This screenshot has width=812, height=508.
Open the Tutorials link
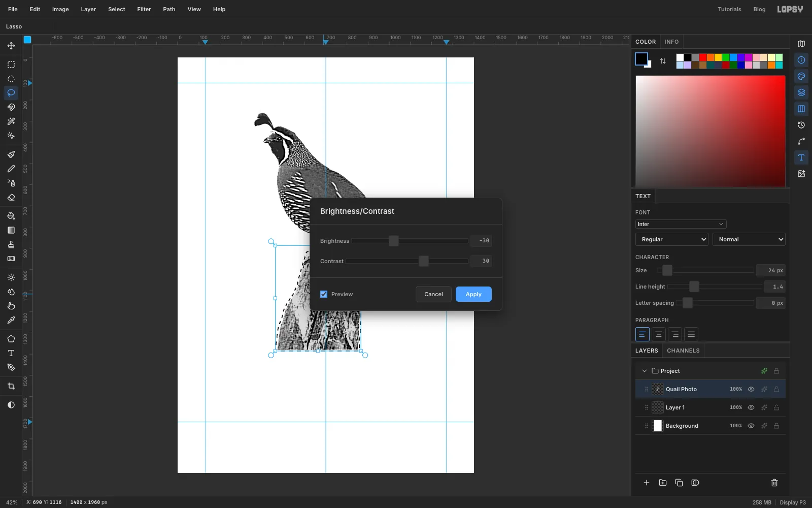pos(729,9)
